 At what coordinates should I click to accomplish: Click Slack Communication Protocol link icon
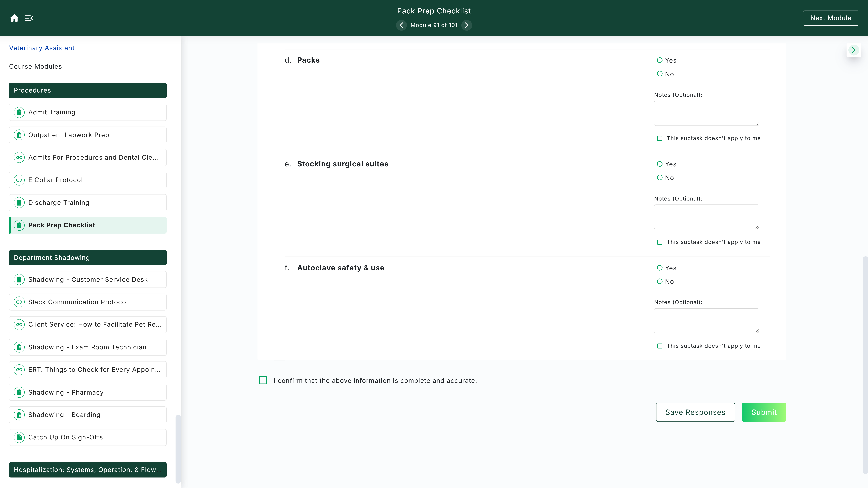click(19, 302)
